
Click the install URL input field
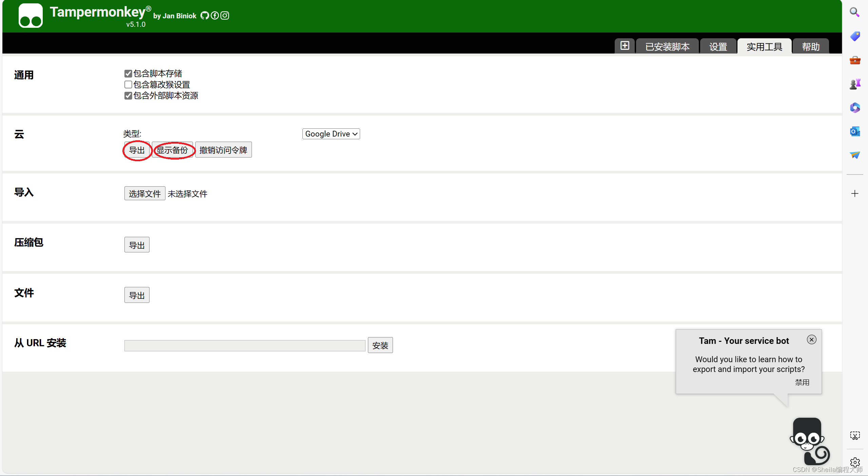click(x=244, y=346)
